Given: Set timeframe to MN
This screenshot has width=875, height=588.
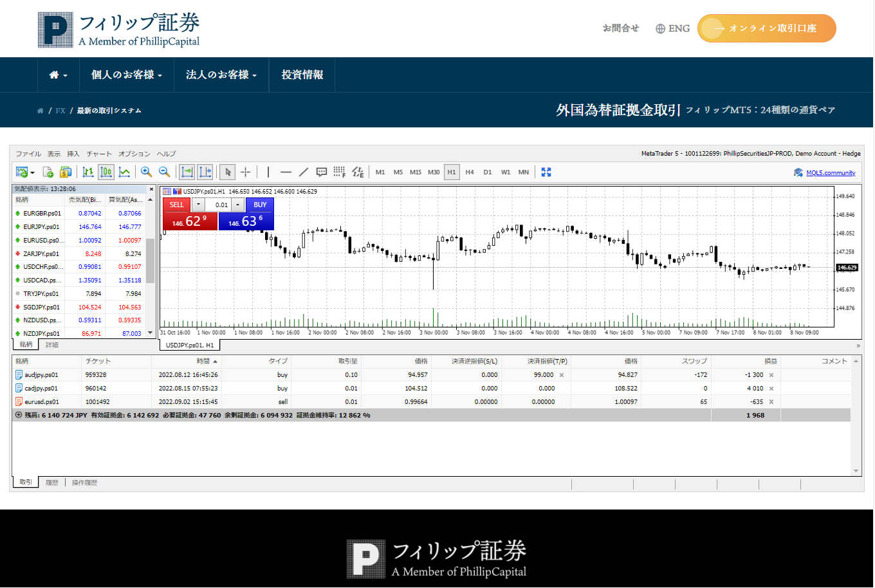Looking at the screenshot, I should (524, 172).
